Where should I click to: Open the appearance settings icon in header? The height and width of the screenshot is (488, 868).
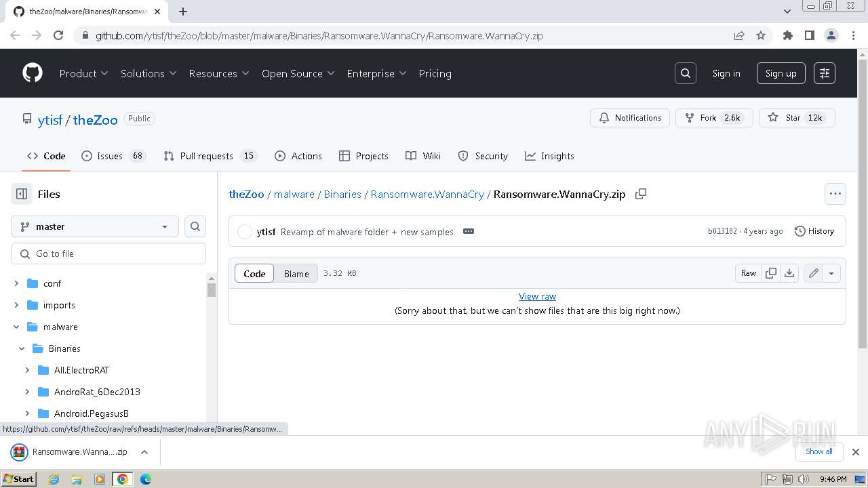click(x=825, y=73)
